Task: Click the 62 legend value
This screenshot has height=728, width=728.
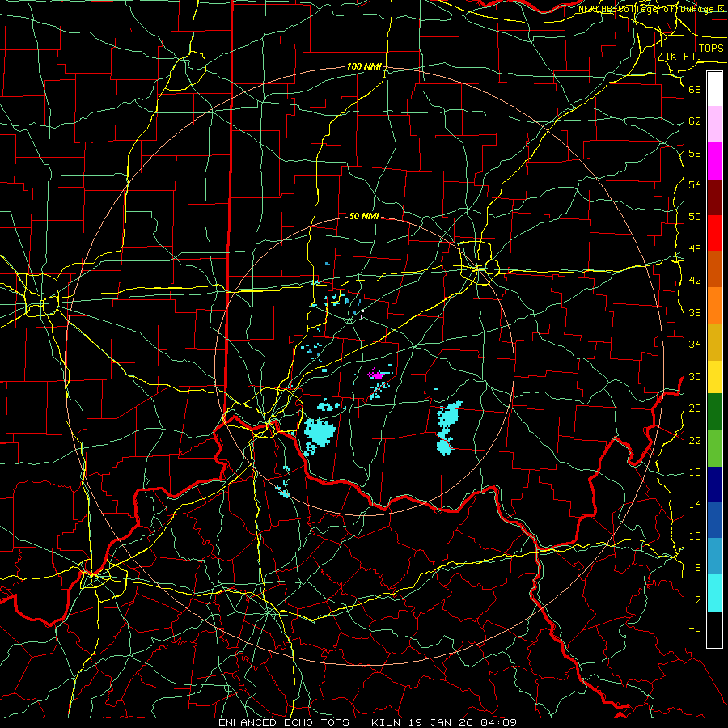Action: pos(695,121)
